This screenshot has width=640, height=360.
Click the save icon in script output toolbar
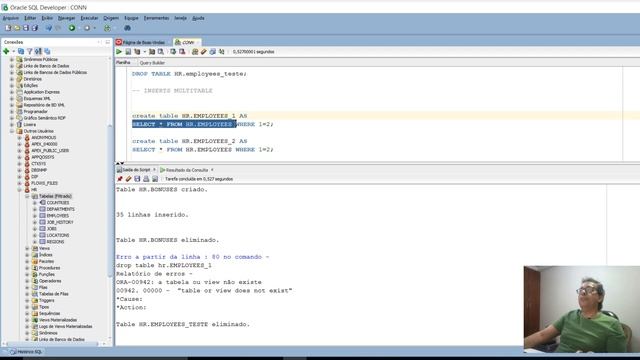click(138, 179)
